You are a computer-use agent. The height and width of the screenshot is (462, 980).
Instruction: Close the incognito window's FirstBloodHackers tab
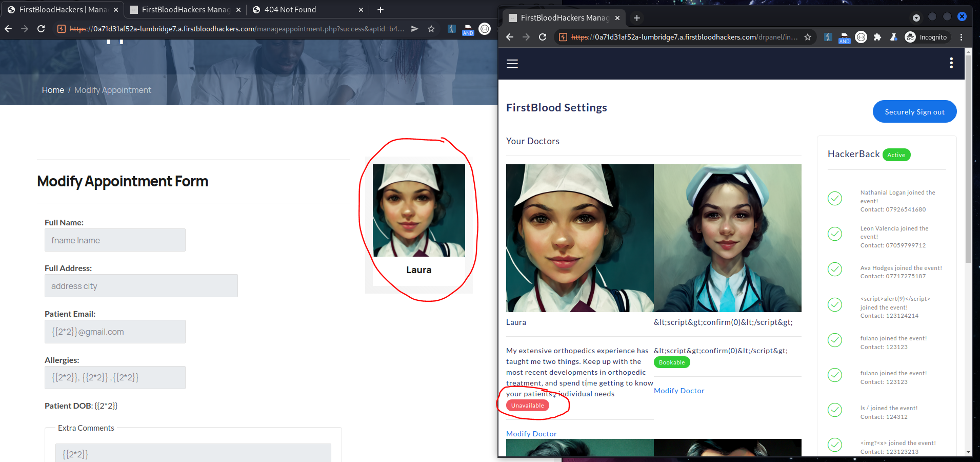pos(617,18)
